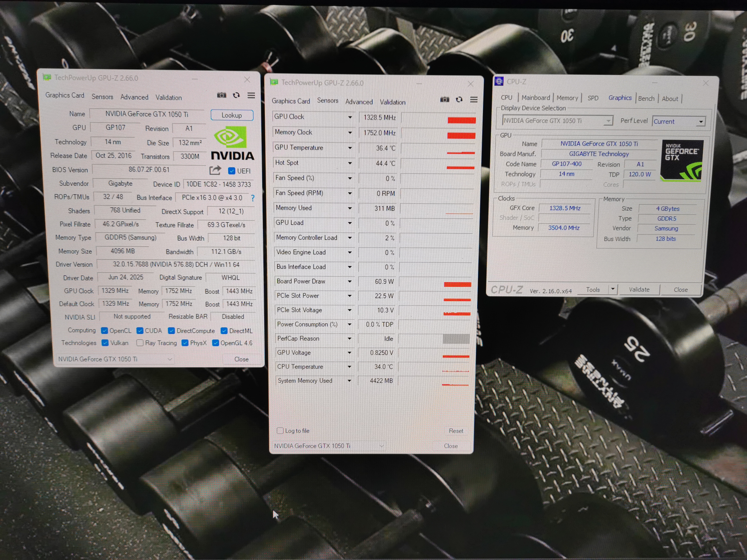This screenshot has width=747, height=560.
Task: Open Display Device Selection dropdown in CPU-Z
Action: (x=557, y=121)
